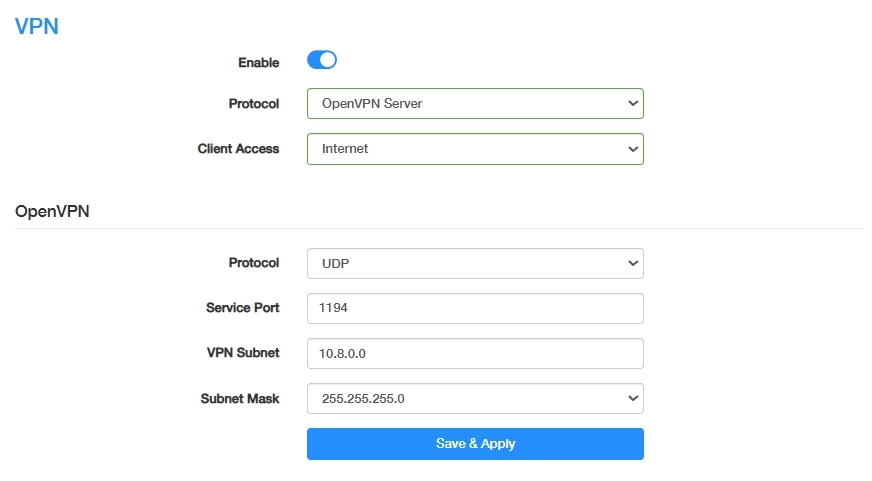
Task: Click the Subnet Mask label
Action: coord(240,398)
